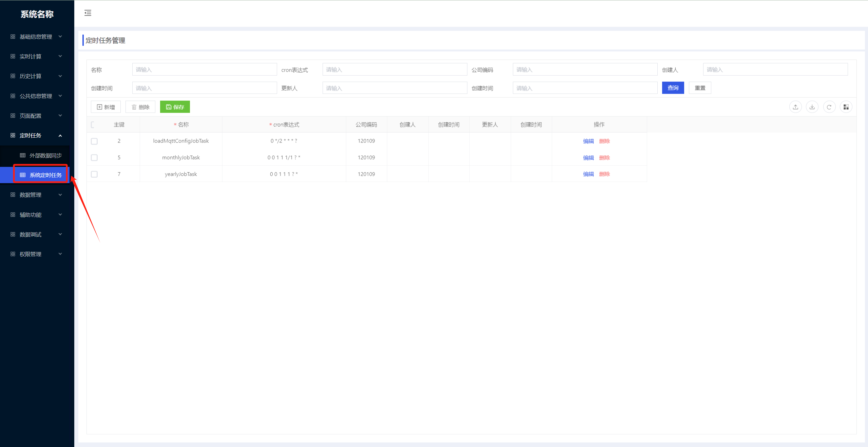The width and height of the screenshot is (868, 447).
Task: Expand 数据调试 using its chevron
Action: coord(60,234)
